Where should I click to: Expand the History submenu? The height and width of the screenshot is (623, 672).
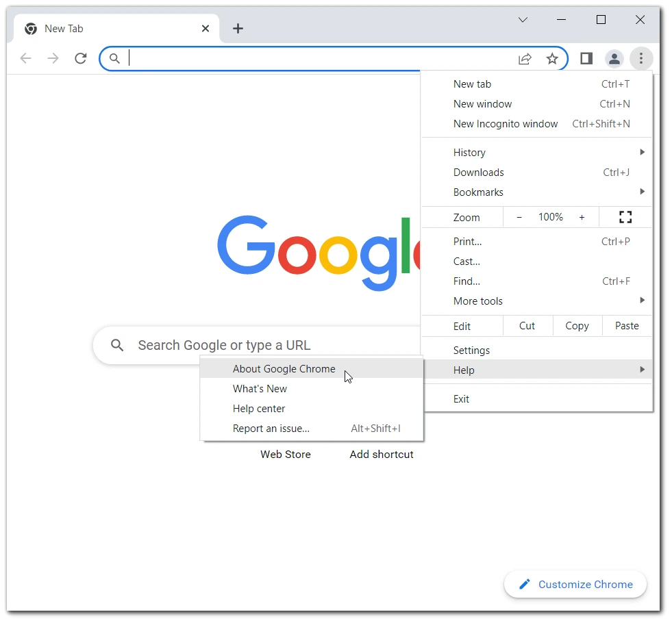(536, 153)
